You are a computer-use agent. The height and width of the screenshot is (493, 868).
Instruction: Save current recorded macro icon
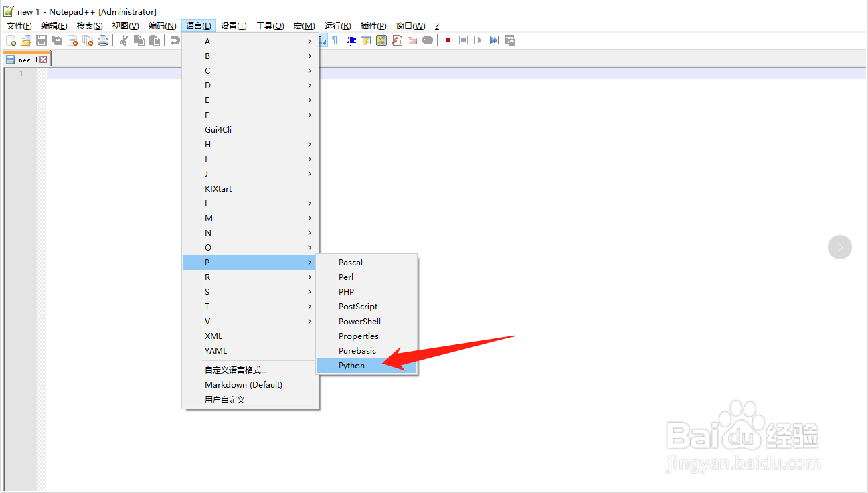pyautogui.click(x=510, y=40)
